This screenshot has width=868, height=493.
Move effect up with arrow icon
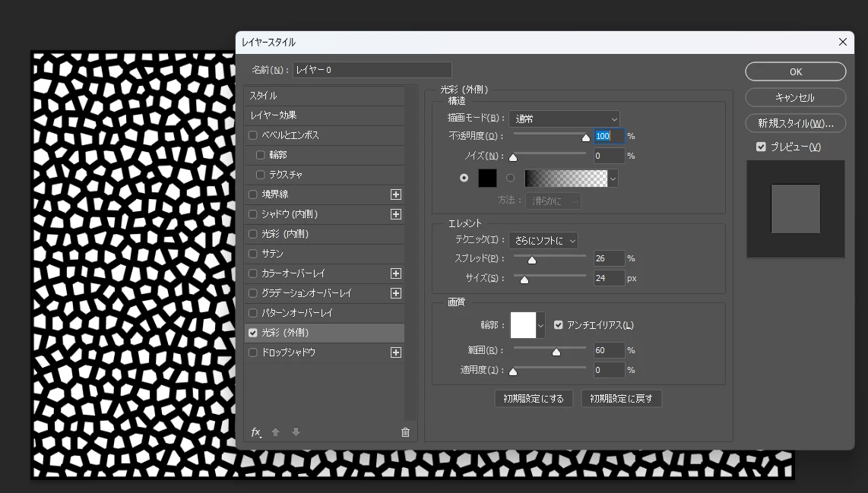click(276, 432)
